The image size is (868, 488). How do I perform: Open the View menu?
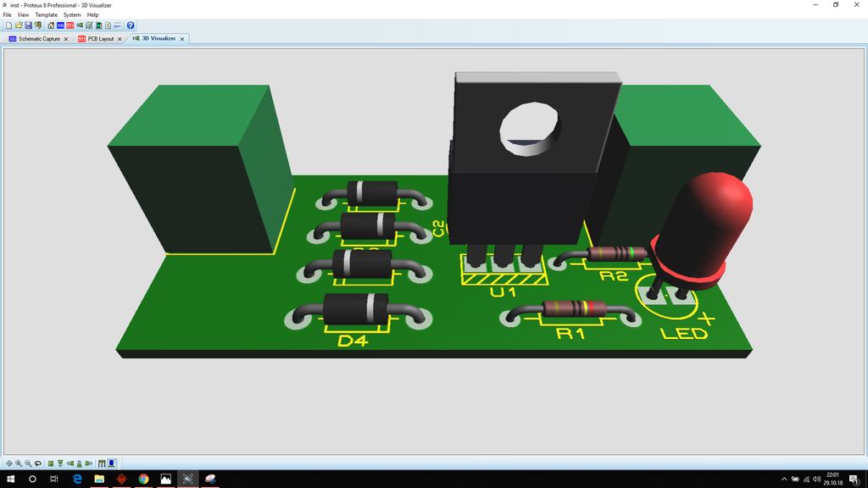pos(23,15)
